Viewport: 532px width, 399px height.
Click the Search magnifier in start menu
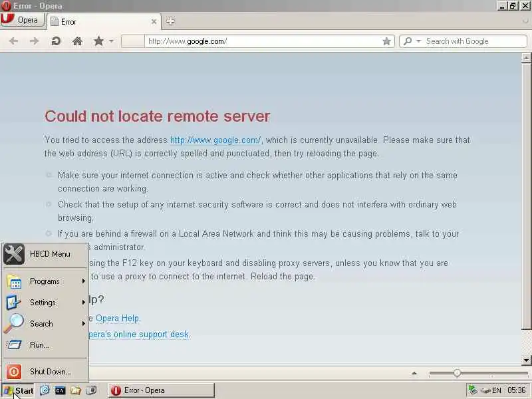coord(14,323)
